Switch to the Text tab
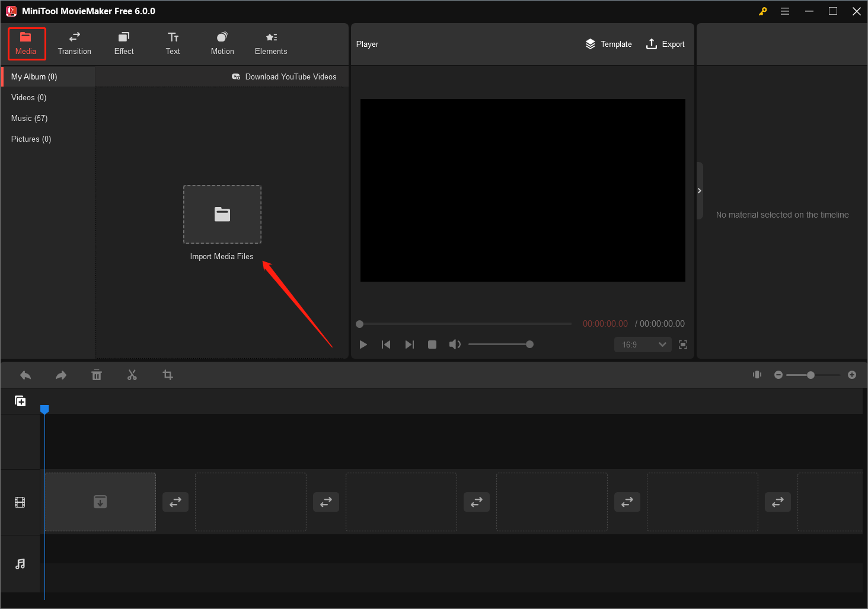 click(173, 44)
